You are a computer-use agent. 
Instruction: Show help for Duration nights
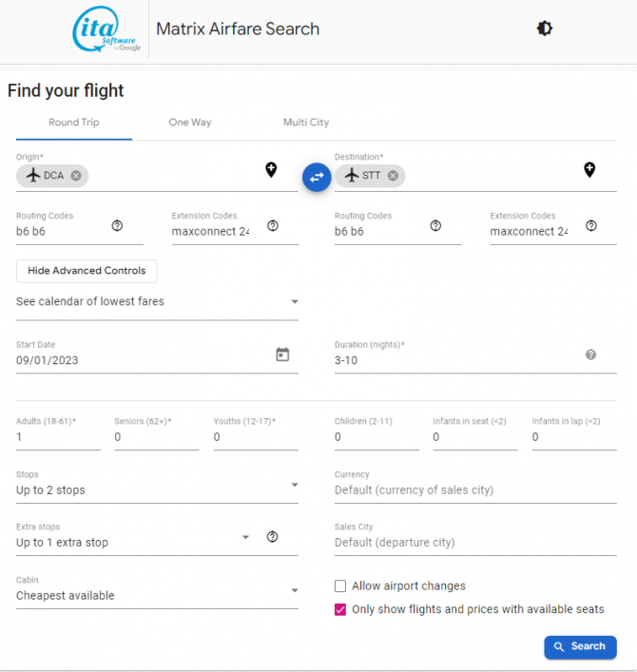click(590, 355)
